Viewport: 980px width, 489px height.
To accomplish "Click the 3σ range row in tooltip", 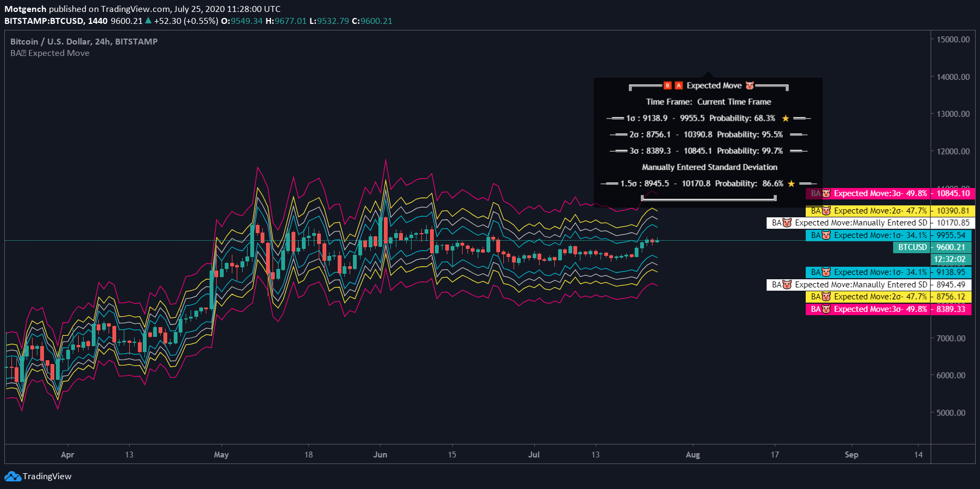I will (x=709, y=151).
